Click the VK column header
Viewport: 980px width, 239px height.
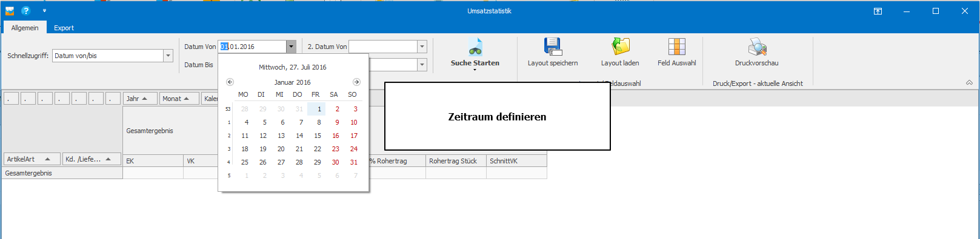click(201, 161)
